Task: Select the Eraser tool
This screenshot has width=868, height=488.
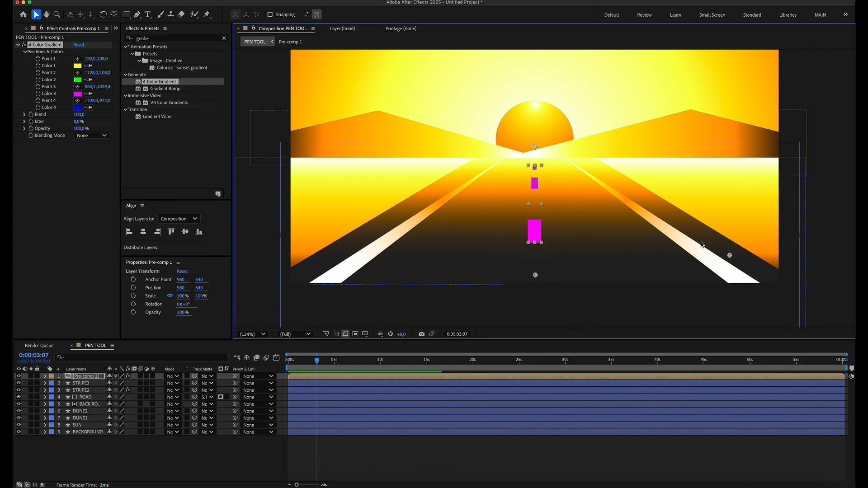Action: (181, 14)
